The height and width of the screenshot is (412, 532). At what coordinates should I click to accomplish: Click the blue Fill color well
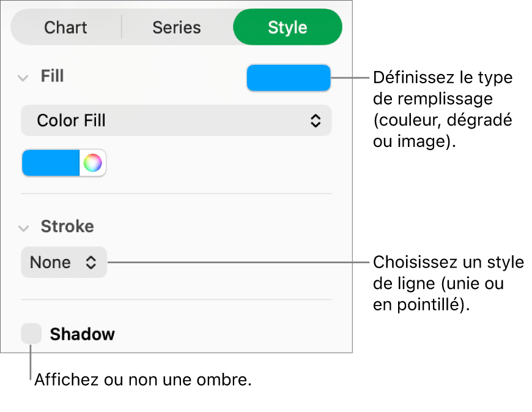pos(287,78)
